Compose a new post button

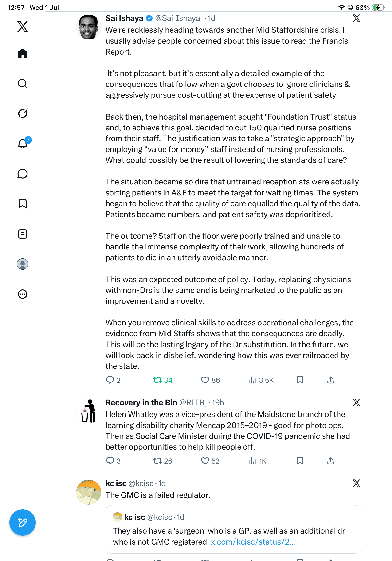tap(23, 522)
